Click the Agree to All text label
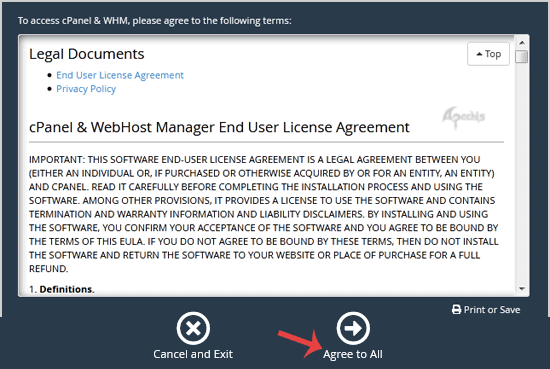 (x=353, y=354)
